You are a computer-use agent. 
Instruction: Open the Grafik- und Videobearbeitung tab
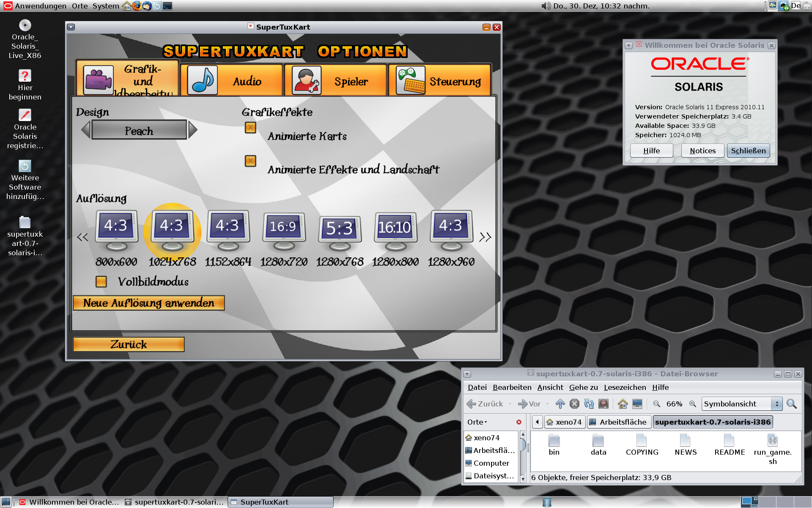pos(128,79)
